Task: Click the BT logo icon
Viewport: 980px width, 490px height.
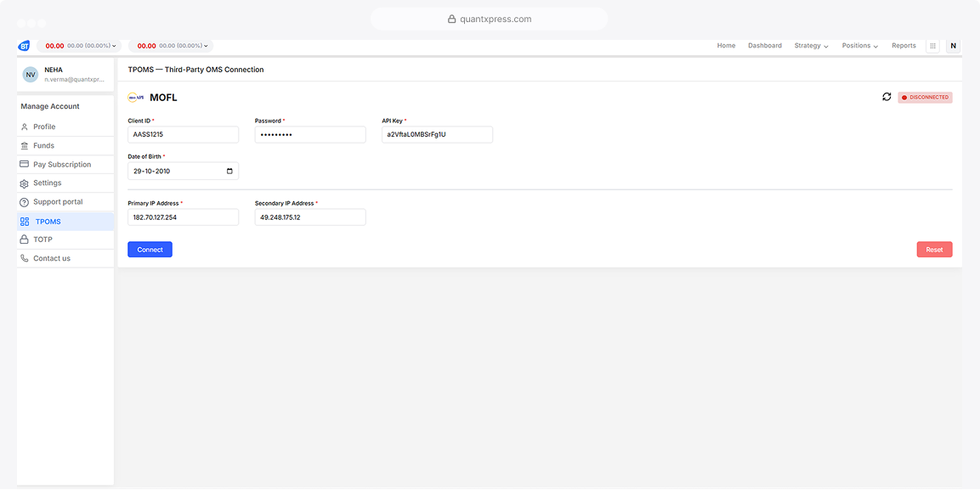Action: (24, 46)
